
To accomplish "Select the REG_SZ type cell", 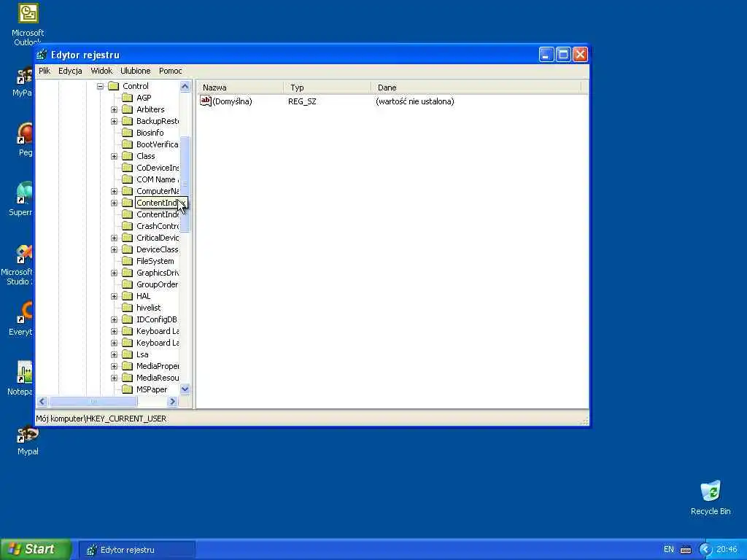I will [302, 101].
